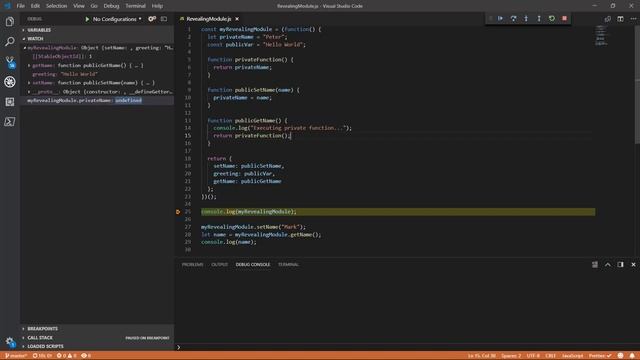The width and height of the screenshot is (640, 360).
Task: Open the Help menu
Action: coord(157,6)
